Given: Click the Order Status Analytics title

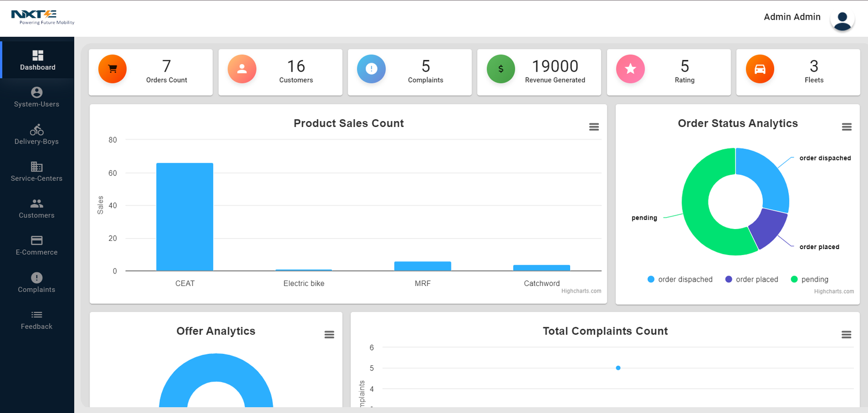Looking at the screenshot, I should tap(738, 123).
